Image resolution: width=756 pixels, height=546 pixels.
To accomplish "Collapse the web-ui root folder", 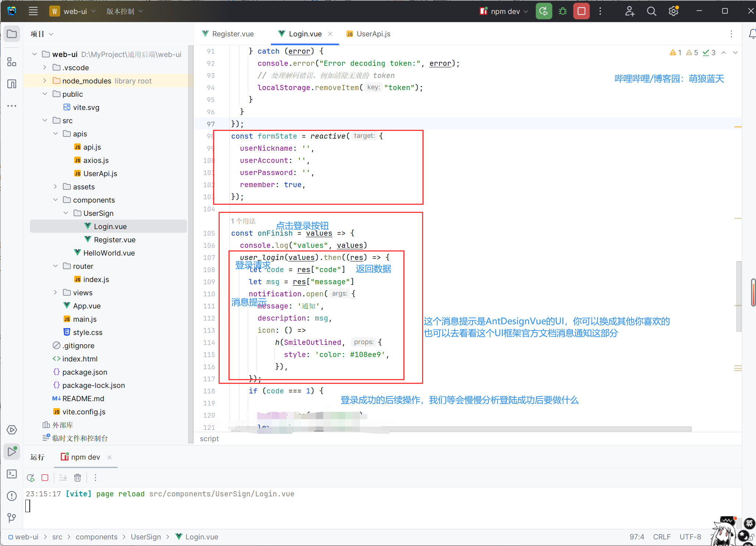I will click(35, 54).
